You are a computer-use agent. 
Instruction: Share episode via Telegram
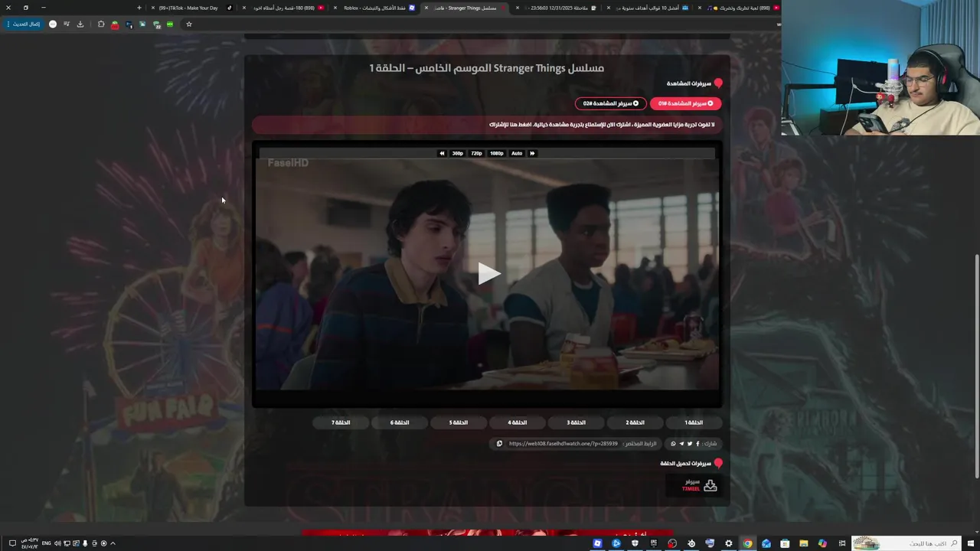tap(681, 443)
